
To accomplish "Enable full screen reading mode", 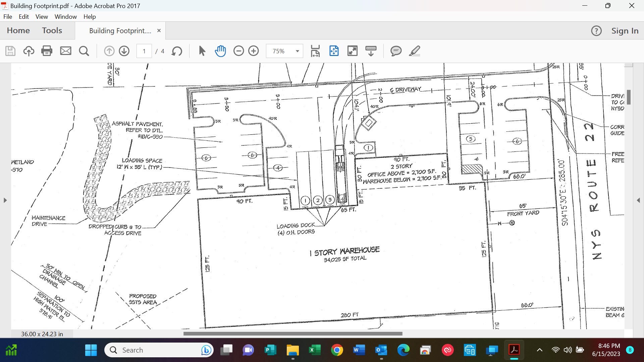I will click(x=353, y=51).
